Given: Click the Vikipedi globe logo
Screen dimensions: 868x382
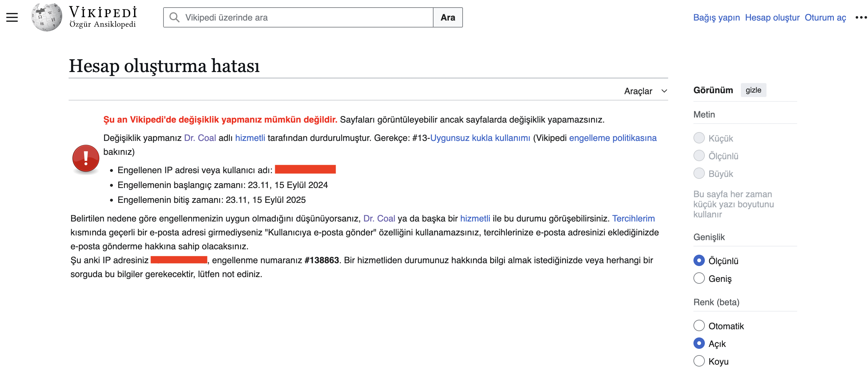Looking at the screenshot, I should tap(46, 17).
